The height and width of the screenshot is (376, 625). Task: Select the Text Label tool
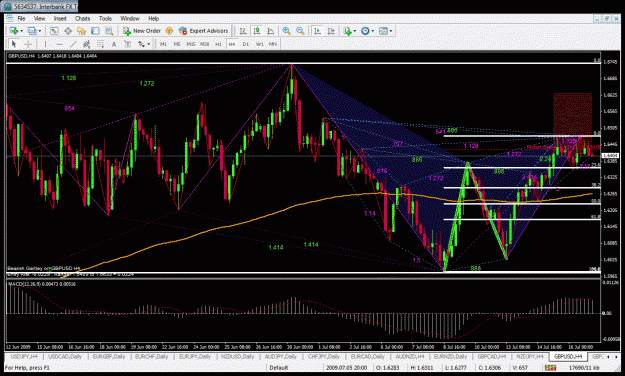[x=128, y=44]
